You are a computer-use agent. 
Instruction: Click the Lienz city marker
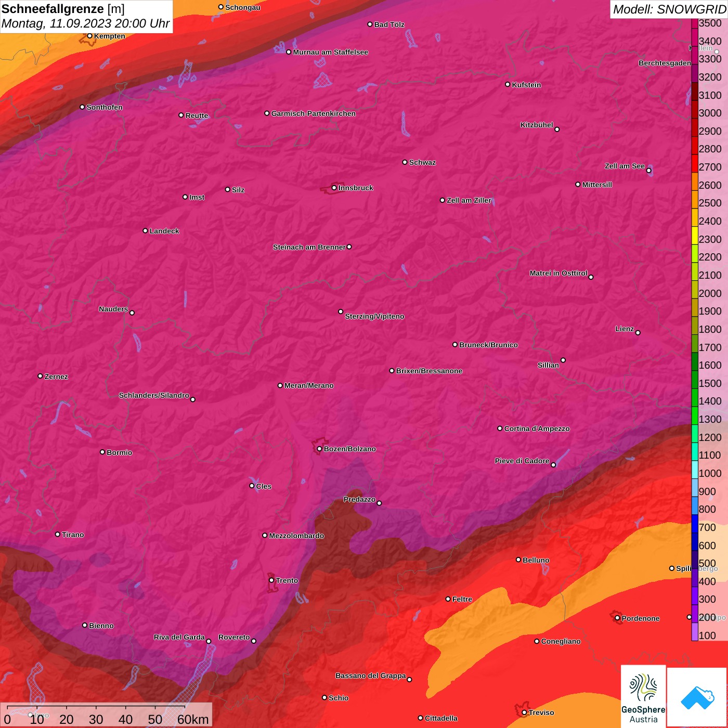click(x=638, y=332)
